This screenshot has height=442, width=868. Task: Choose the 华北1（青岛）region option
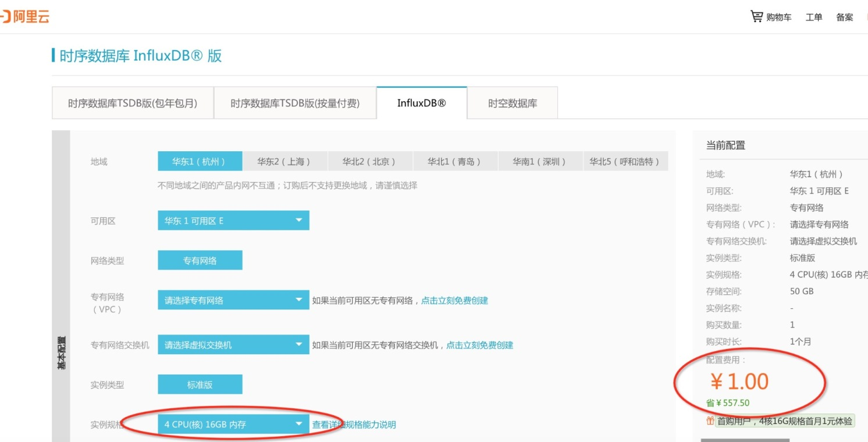click(455, 161)
